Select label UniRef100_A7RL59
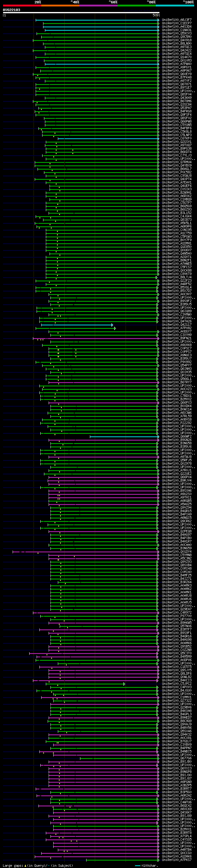The height and width of the screenshot is (868, 197). (x=177, y=416)
